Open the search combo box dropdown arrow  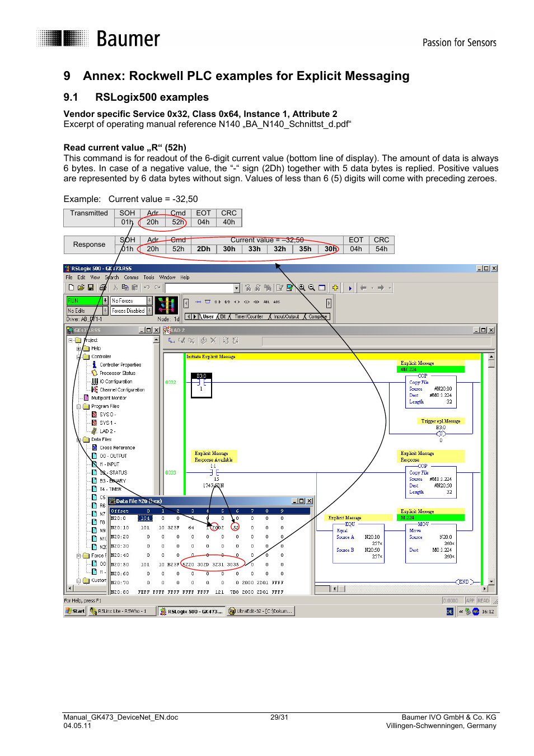pos(237,288)
